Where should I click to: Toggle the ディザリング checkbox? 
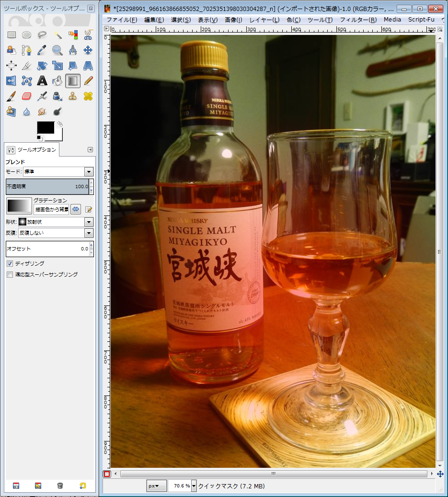point(10,264)
